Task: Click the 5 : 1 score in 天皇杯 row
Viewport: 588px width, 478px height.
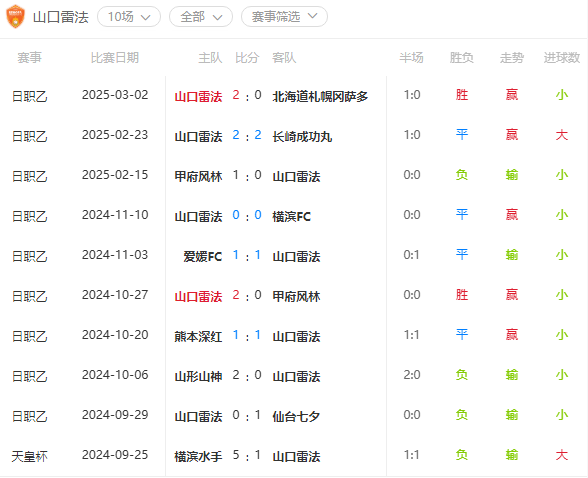Action: click(247, 456)
